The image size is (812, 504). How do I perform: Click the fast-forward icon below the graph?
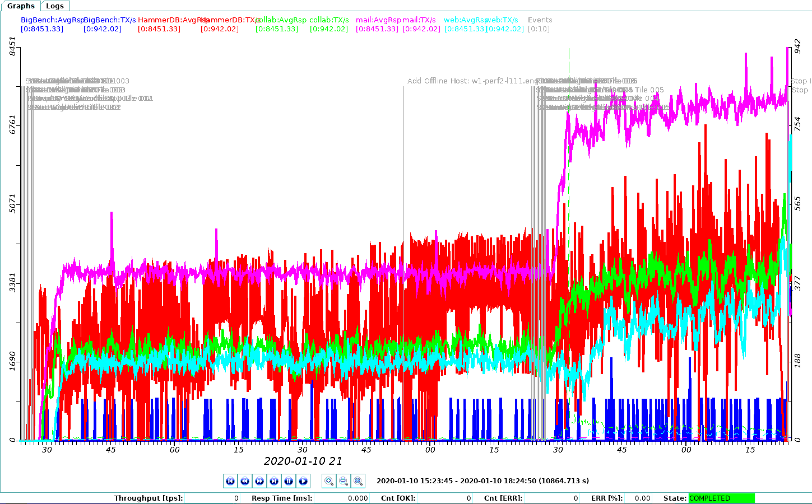(x=259, y=480)
